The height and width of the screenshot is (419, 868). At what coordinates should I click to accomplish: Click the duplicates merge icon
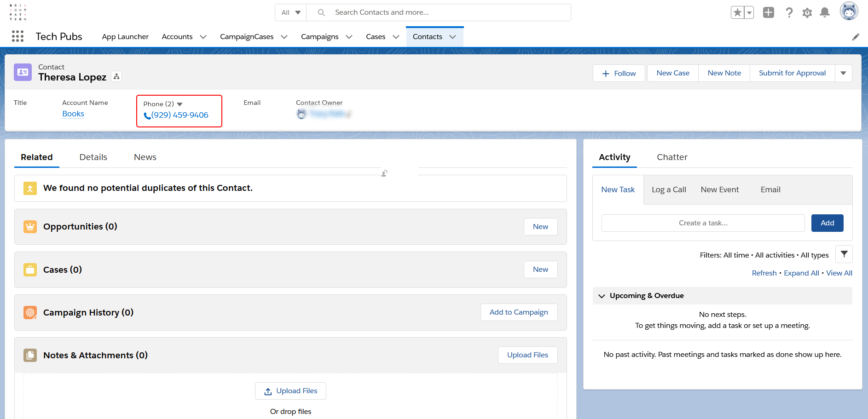pyautogui.click(x=30, y=188)
